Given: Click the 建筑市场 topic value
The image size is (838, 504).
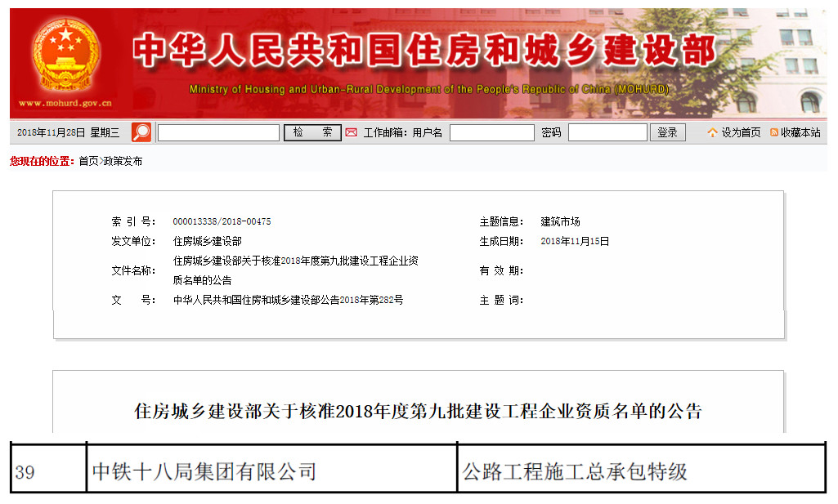Looking at the screenshot, I should click(560, 221).
